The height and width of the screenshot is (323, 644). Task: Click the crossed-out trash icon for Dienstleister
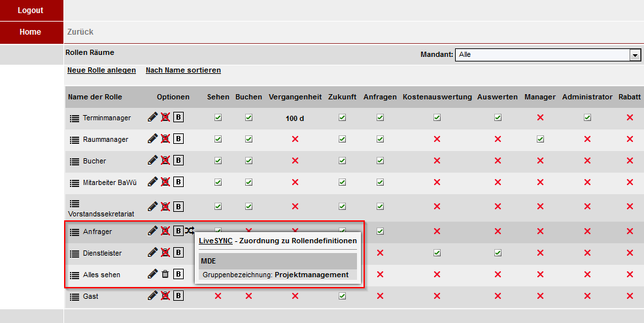165,252
